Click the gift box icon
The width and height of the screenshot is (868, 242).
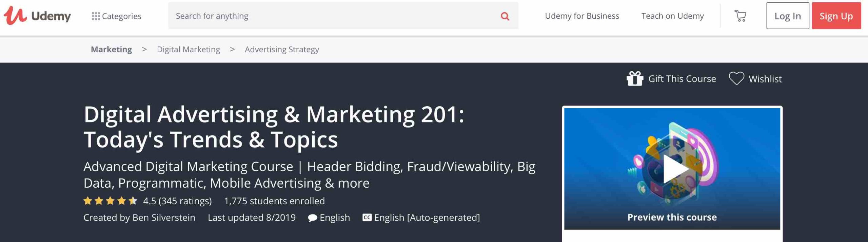point(635,79)
